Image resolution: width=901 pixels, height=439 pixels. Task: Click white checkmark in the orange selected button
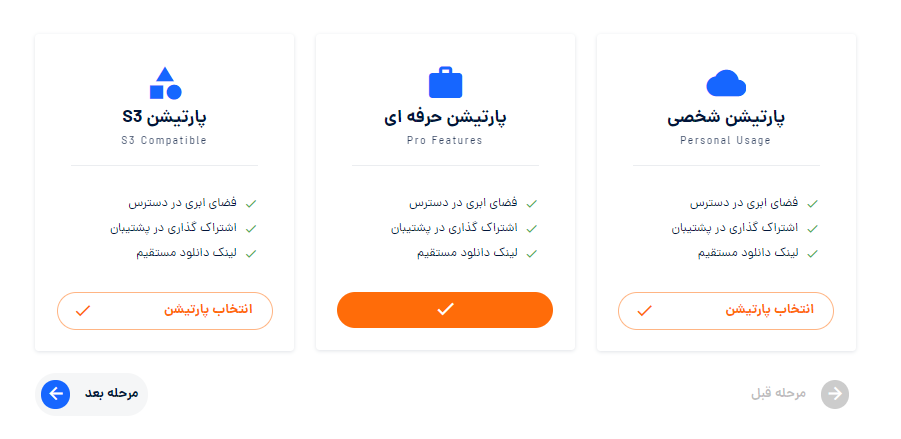[445, 309]
